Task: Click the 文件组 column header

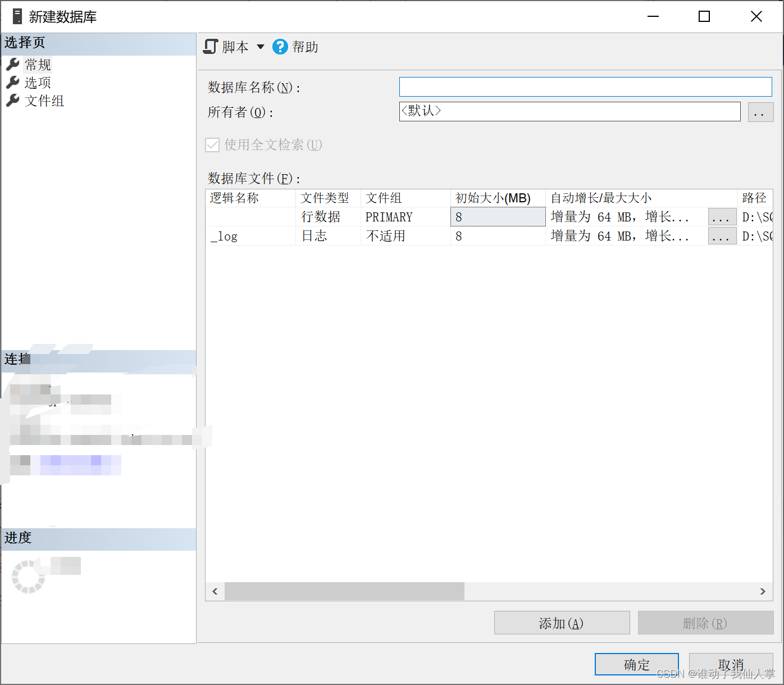Action: tap(405, 198)
